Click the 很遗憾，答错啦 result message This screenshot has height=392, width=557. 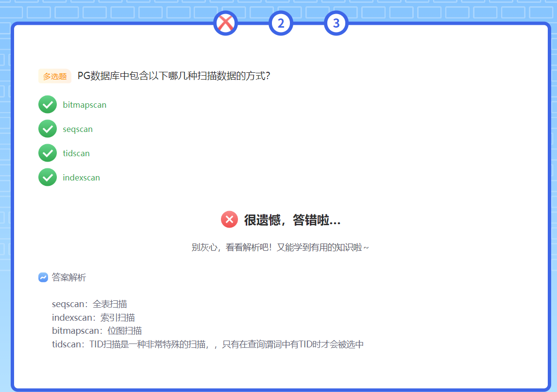pyautogui.click(x=291, y=220)
